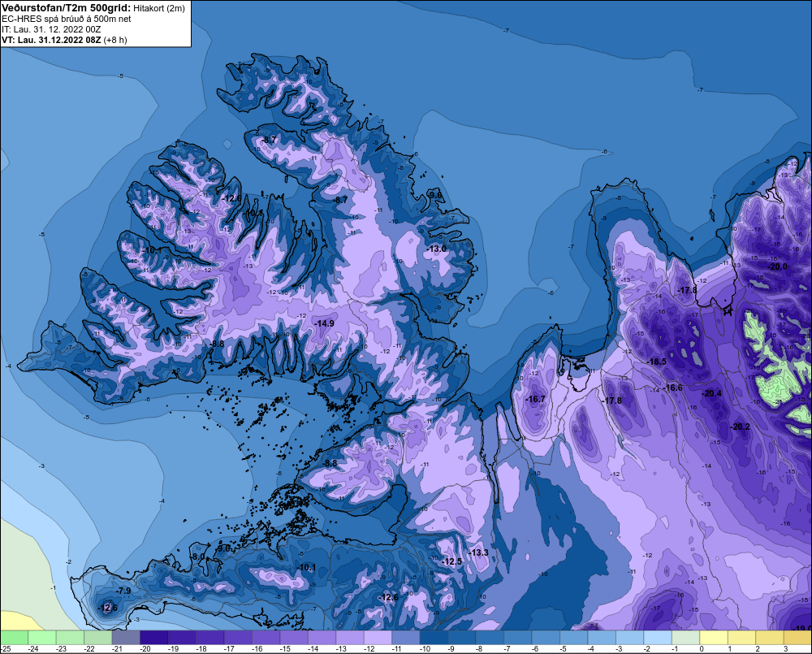The height and width of the screenshot is (654, 812).
Task: Select the line EC-HRES spá brúuð á 500m net
Action: click(67, 19)
